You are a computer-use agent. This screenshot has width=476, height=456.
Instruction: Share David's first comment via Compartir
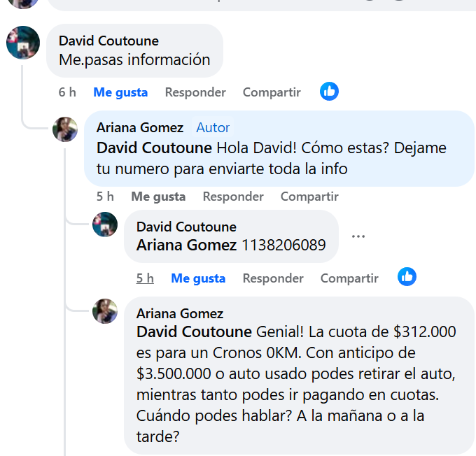[272, 92]
